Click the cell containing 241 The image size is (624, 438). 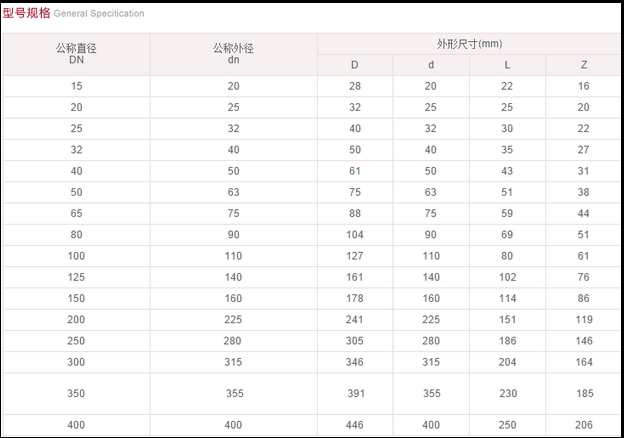[355, 320]
